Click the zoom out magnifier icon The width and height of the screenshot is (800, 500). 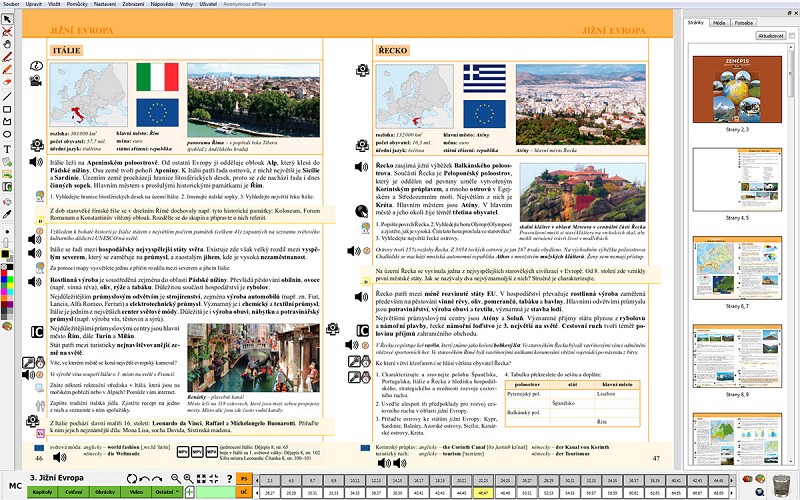click(x=176, y=478)
